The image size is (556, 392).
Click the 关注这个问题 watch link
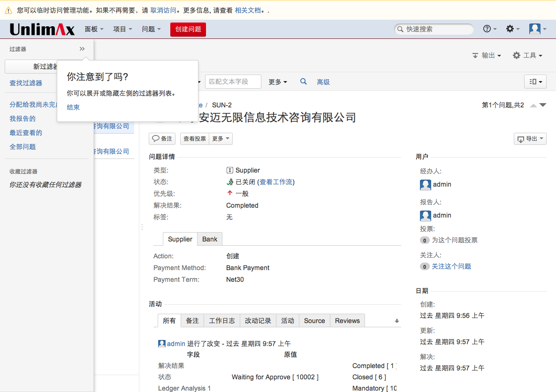pos(451,266)
